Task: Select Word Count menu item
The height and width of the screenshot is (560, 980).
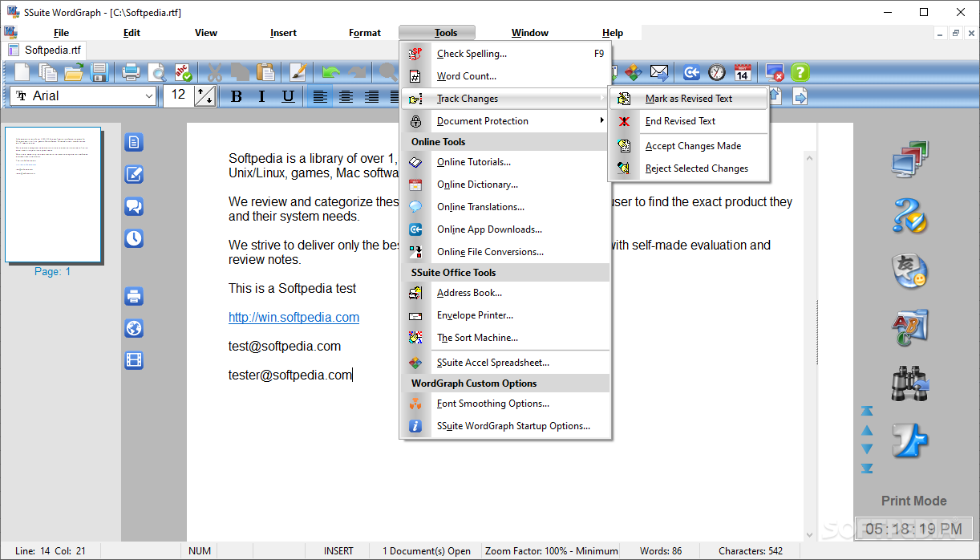Action: (506, 76)
